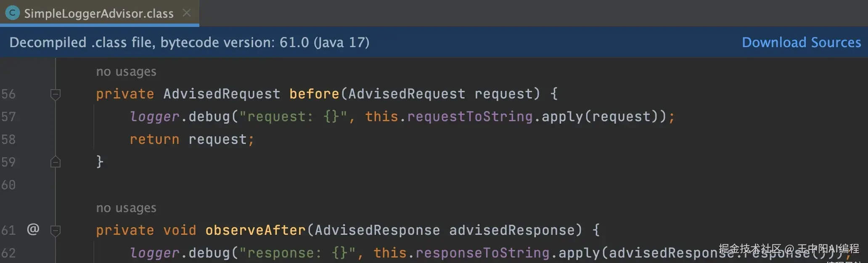The width and height of the screenshot is (868, 263).
Task: Collapse the before method at line 56
Action: coord(55,94)
